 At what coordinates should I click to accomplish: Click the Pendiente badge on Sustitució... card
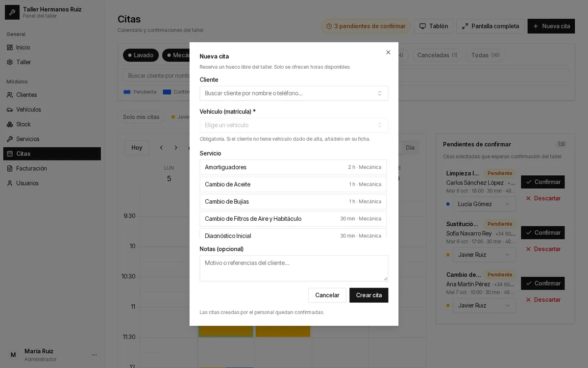(x=500, y=224)
